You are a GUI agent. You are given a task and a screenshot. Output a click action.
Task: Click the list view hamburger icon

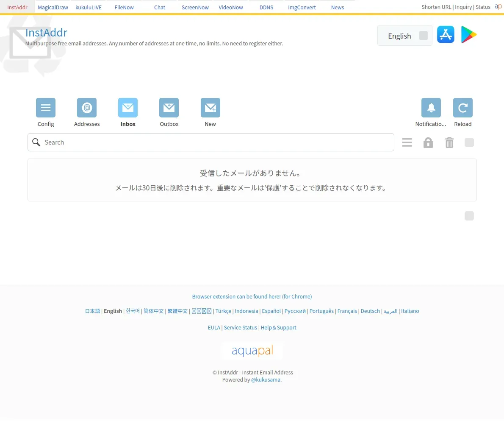tap(407, 142)
